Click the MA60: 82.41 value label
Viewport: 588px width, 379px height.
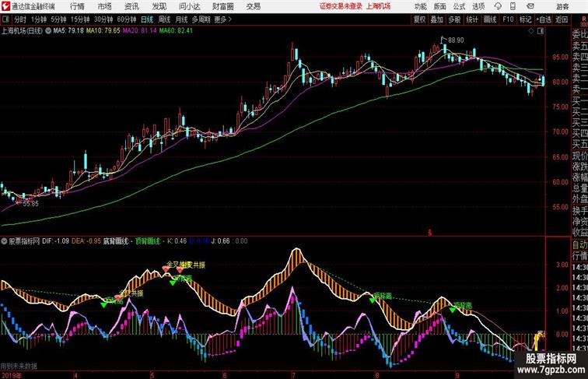click(x=176, y=31)
